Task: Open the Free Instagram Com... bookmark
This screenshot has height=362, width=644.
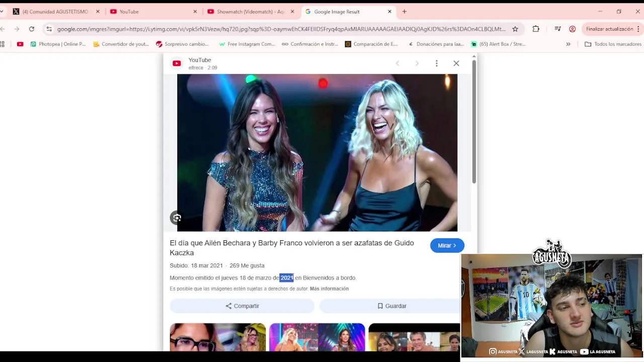Action: point(247,44)
